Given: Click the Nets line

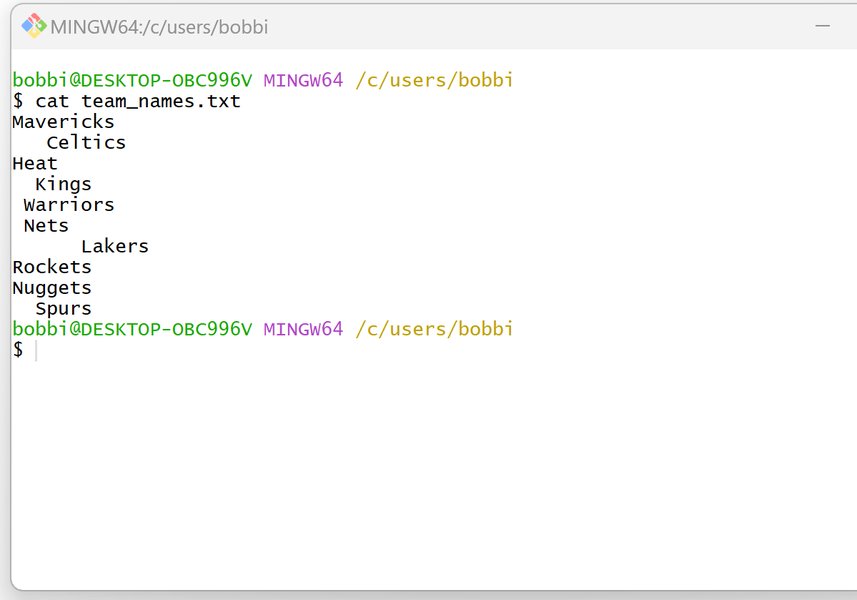Looking at the screenshot, I should pyautogui.click(x=46, y=226).
